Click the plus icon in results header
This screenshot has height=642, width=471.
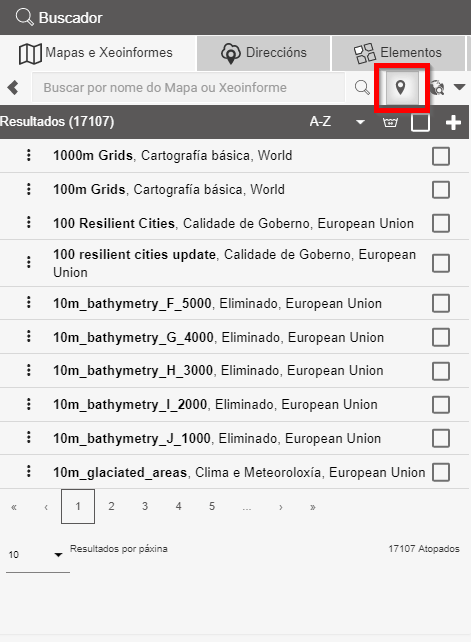(x=453, y=122)
